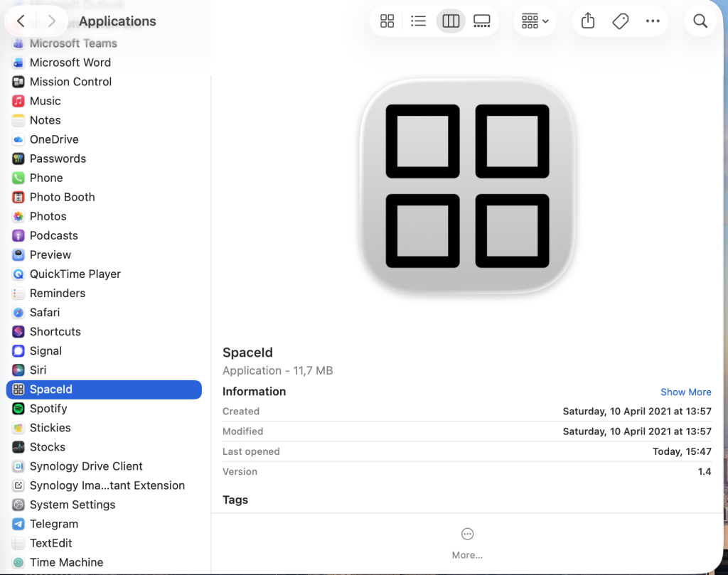Select Safari in the Applications list
728x575 pixels.
point(45,313)
